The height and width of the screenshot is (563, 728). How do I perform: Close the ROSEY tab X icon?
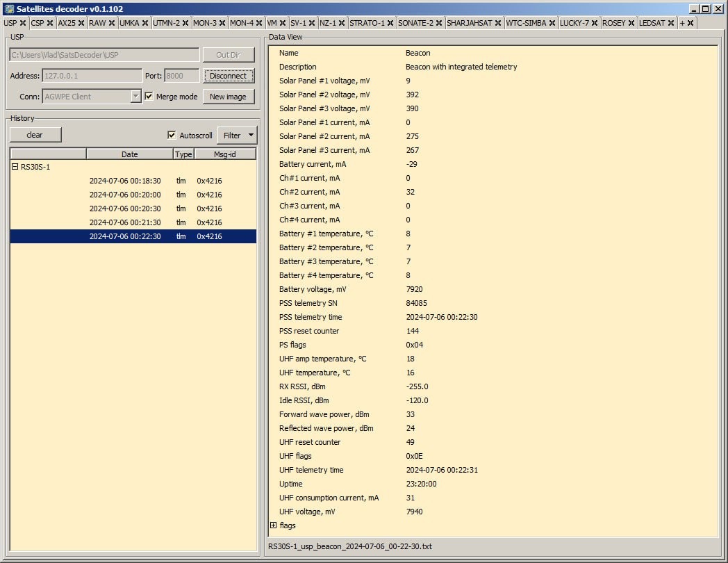[631, 23]
